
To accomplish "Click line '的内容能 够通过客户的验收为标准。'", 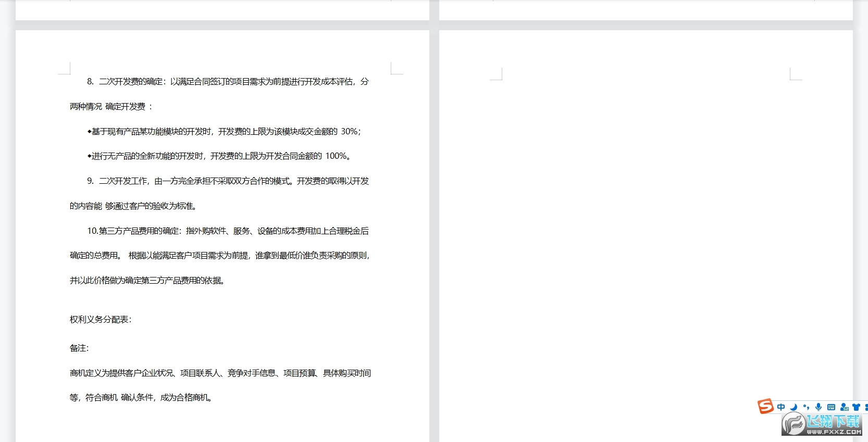I will pos(133,206).
